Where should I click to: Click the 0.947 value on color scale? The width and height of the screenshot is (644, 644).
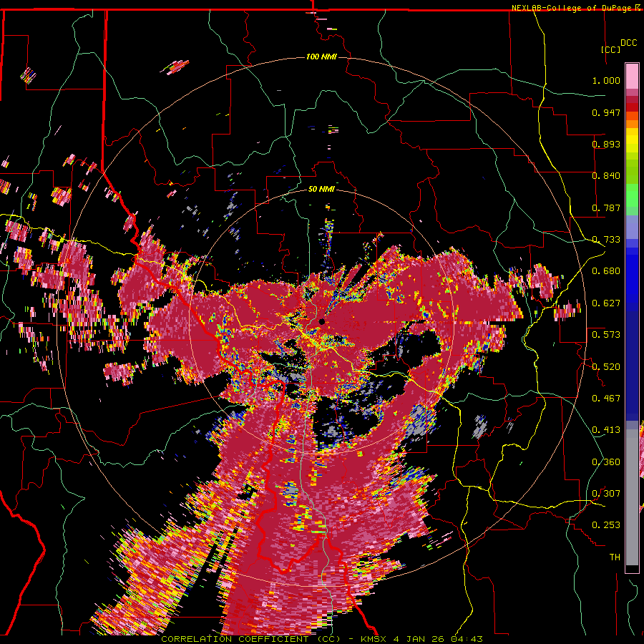point(606,112)
